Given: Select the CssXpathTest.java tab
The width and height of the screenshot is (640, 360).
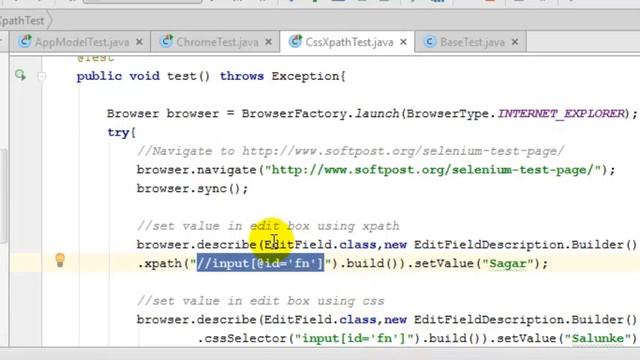Looking at the screenshot, I should [x=347, y=42].
